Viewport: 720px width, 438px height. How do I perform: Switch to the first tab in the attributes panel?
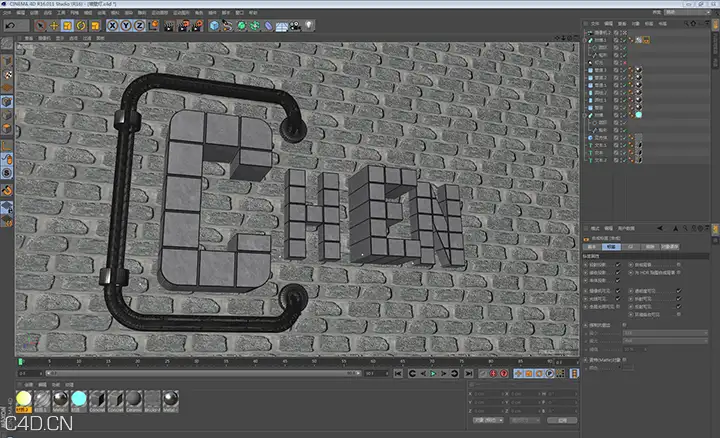pos(592,247)
